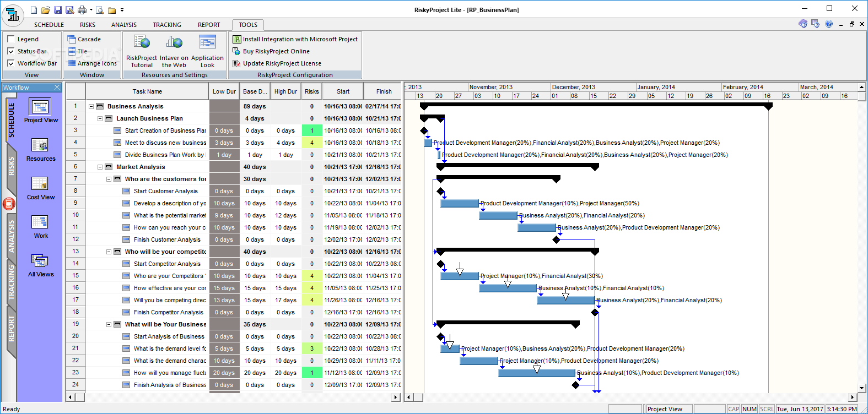The image size is (868, 414).
Task: Click the Gantt chart horizontal scroll right arrow
Action: [x=853, y=397]
